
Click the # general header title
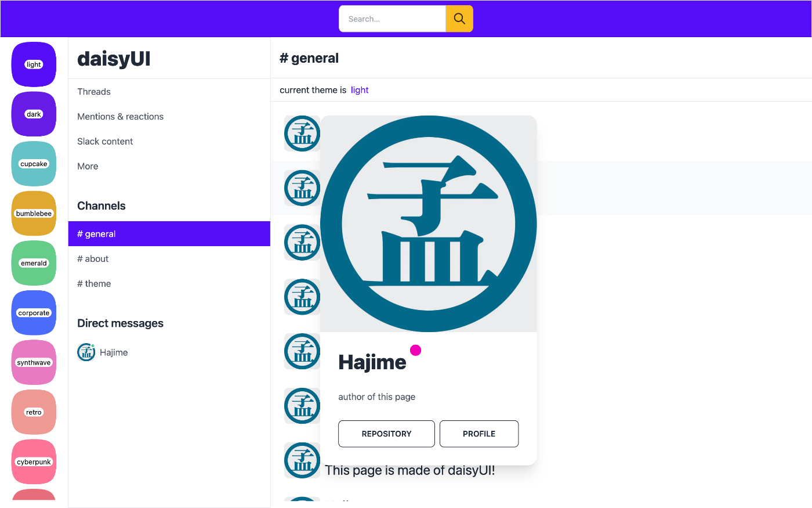pyautogui.click(x=309, y=58)
